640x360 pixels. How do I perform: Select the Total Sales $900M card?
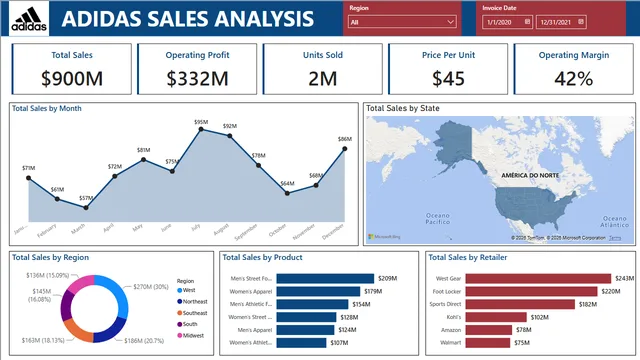[x=72, y=69]
